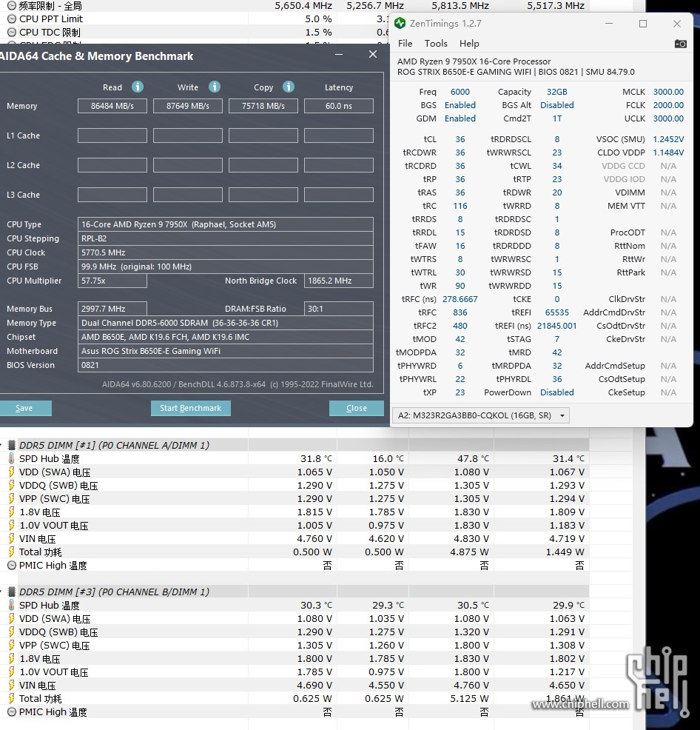Click the lightning icon for DIMM #3 Total 功耗
Viewport: 700px width, 730px height.
(12, 699)
